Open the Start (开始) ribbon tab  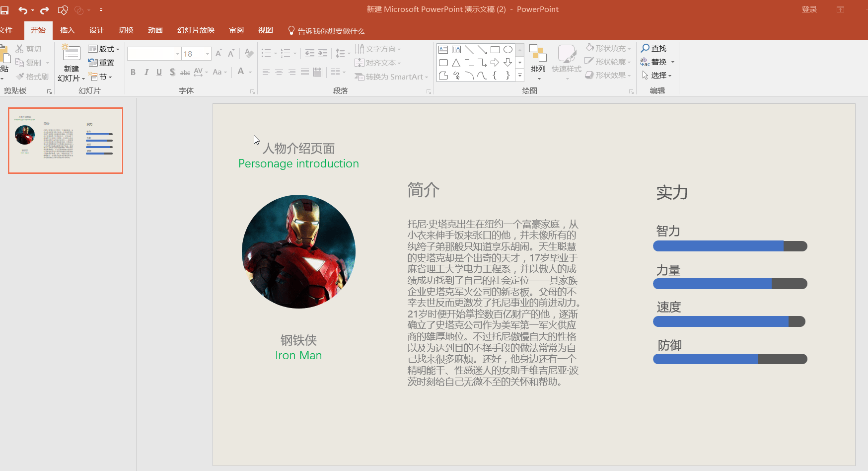pyautogui.click(x=38, y=30)
